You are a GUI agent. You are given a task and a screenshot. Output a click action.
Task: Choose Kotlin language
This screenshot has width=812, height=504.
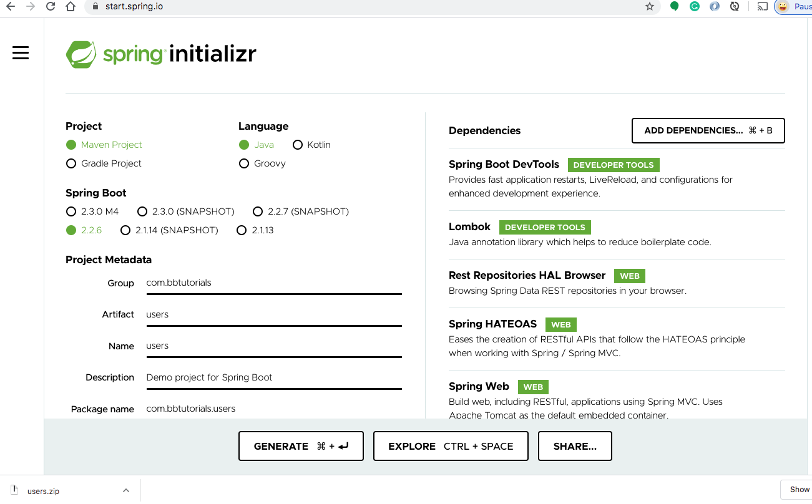pos(311,145)
